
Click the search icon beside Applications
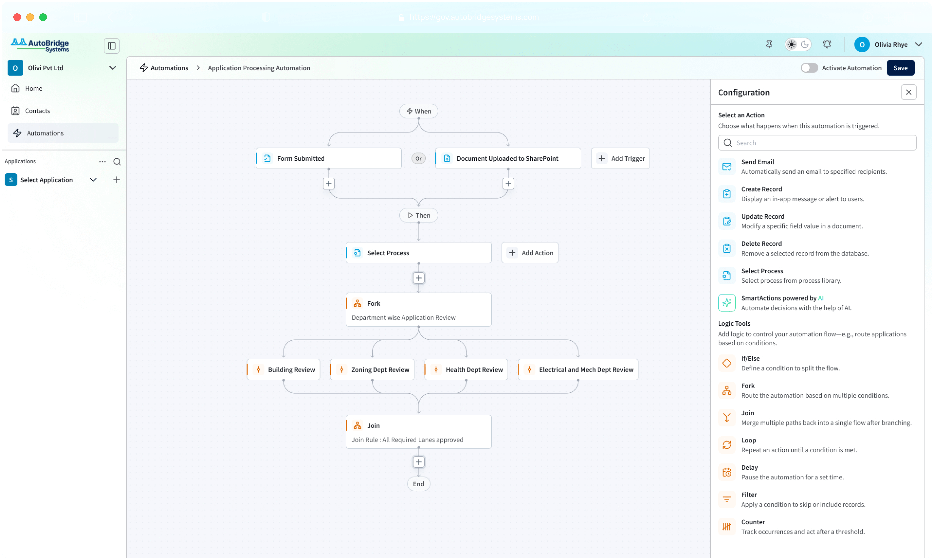(x=117, y=162)
